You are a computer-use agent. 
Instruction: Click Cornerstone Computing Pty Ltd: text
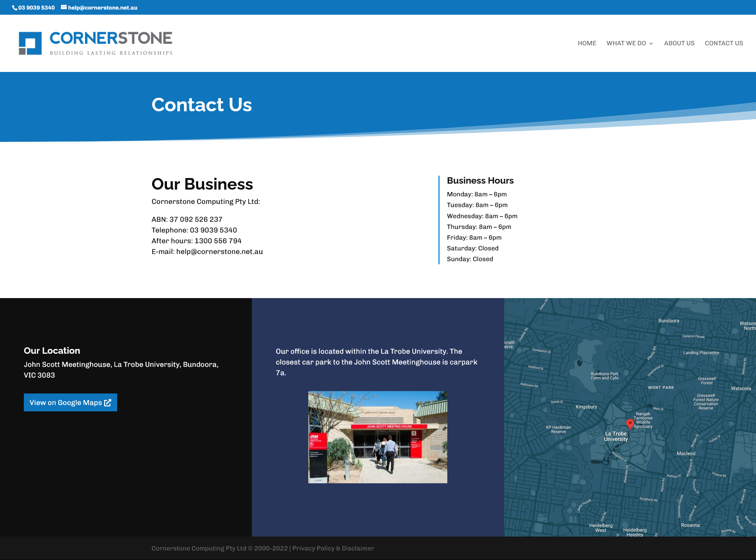click(206, 202)
